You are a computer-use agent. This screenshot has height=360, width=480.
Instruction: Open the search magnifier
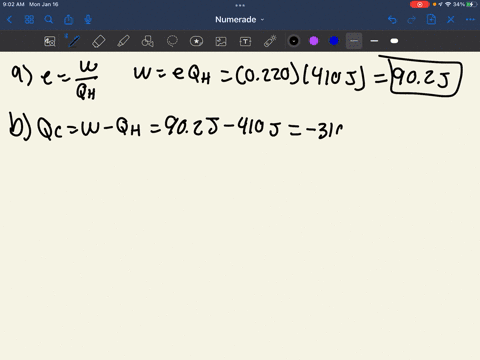(x=49, y=20)
